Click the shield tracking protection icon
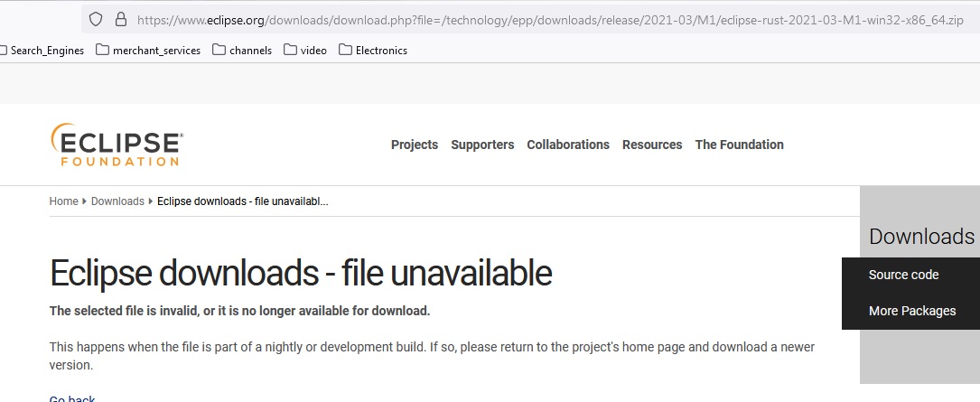980x402 pixels. click(x=95, y=19)
